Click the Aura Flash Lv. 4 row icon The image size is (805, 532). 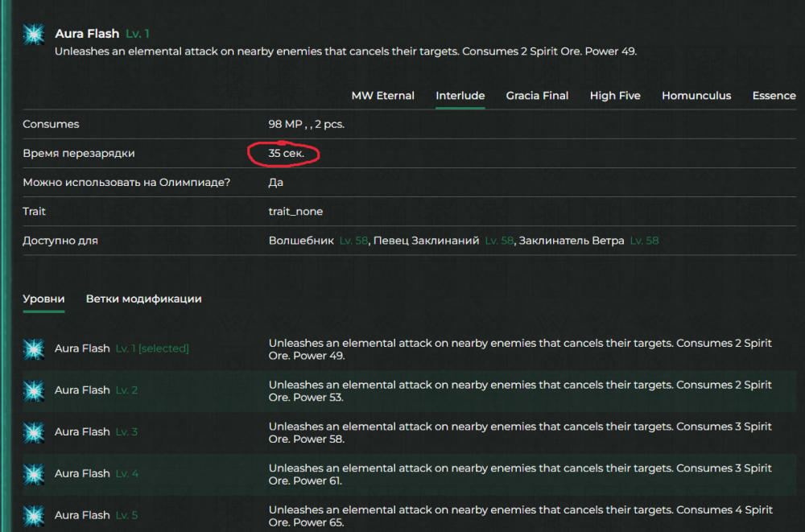tap(33, 474)
